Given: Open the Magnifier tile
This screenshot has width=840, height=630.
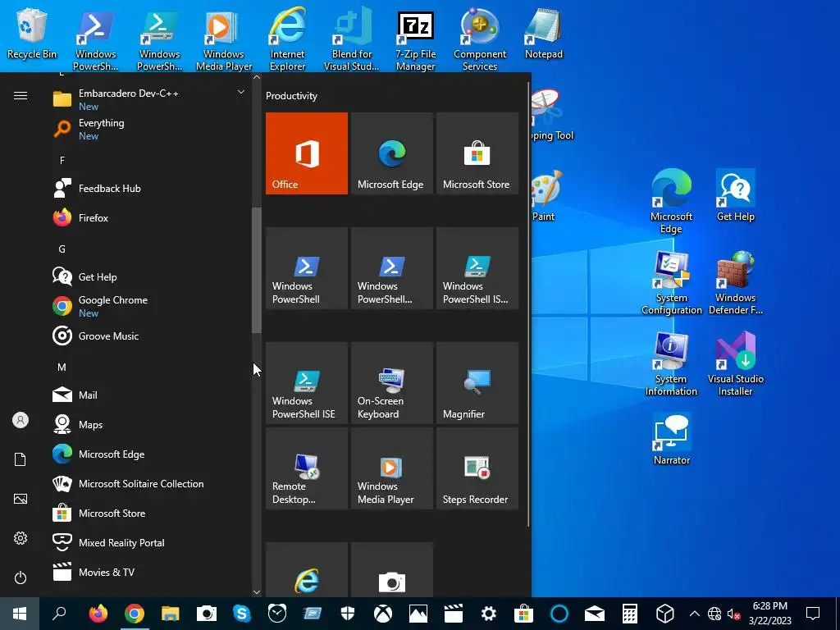Looking at the screenshot, I should [x=477, y=383].
